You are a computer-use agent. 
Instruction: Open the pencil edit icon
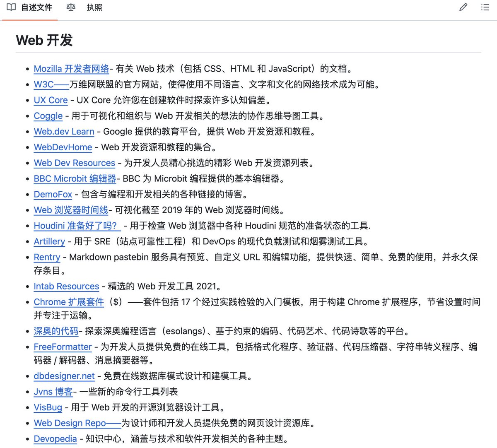pos(463,7)
